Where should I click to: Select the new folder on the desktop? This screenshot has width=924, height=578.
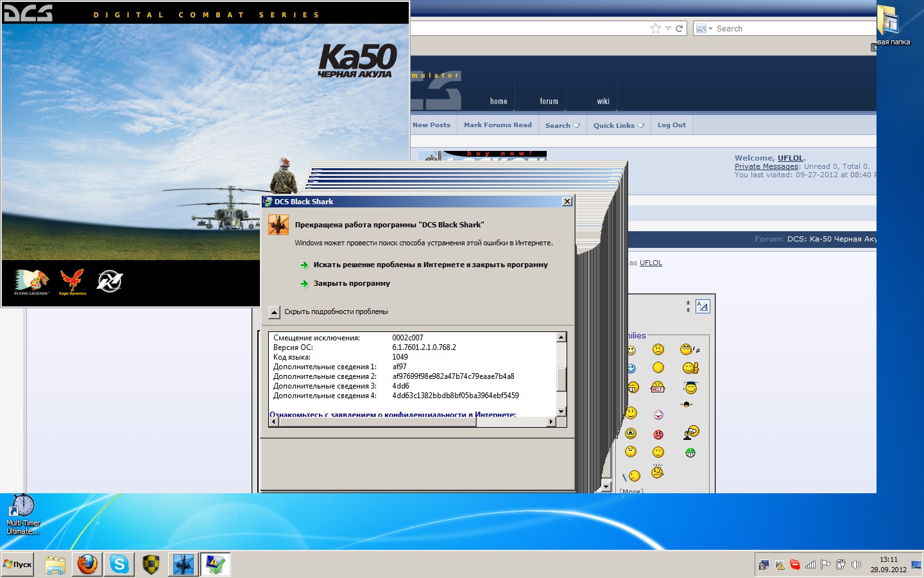click(x=892, y=26)
